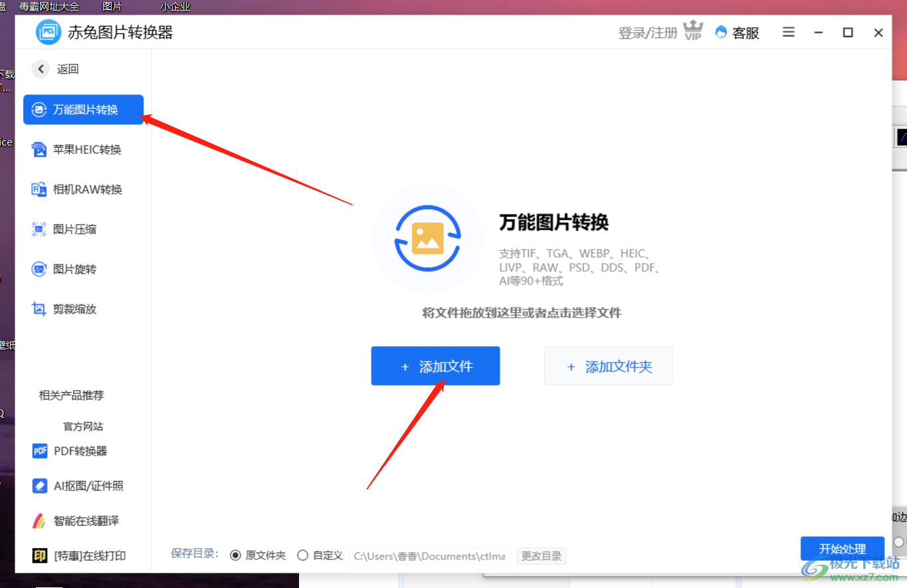Click the 更改目录 button
The height and width of the screenshot is (588, 907).
542,556
